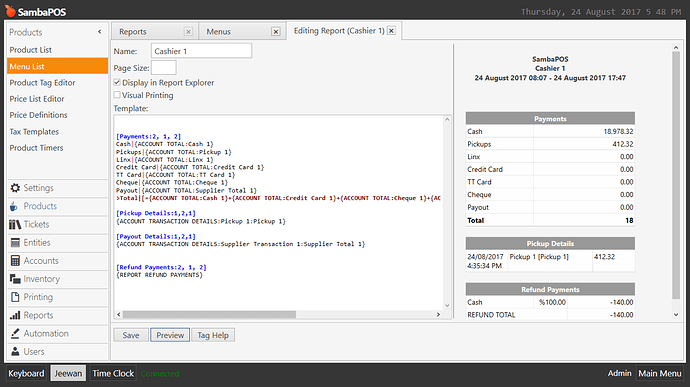Click the Cash 18,978.32 payments row
The height and width of the screenshot is (387, 690).
[550, 131]
